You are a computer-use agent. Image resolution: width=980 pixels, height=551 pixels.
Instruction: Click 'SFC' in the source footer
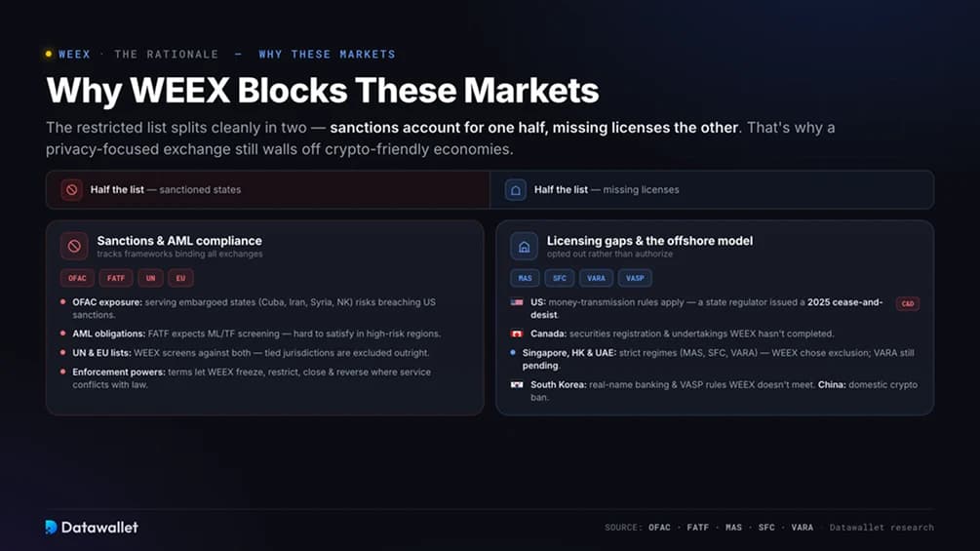pyautogui.click(x=766, y=528)
